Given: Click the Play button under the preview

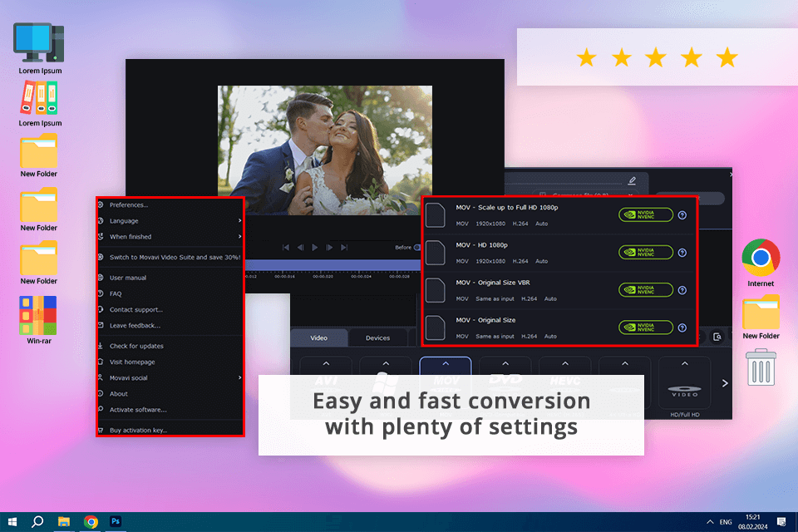Looking at the screenshot, I should click(x=315, y=248).
